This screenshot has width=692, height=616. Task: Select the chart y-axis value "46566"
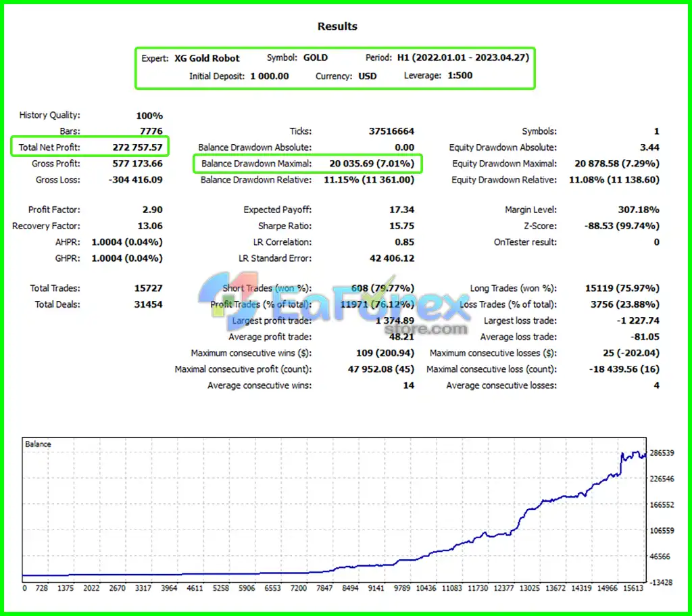pyautogui.click(x=660, y=556)
